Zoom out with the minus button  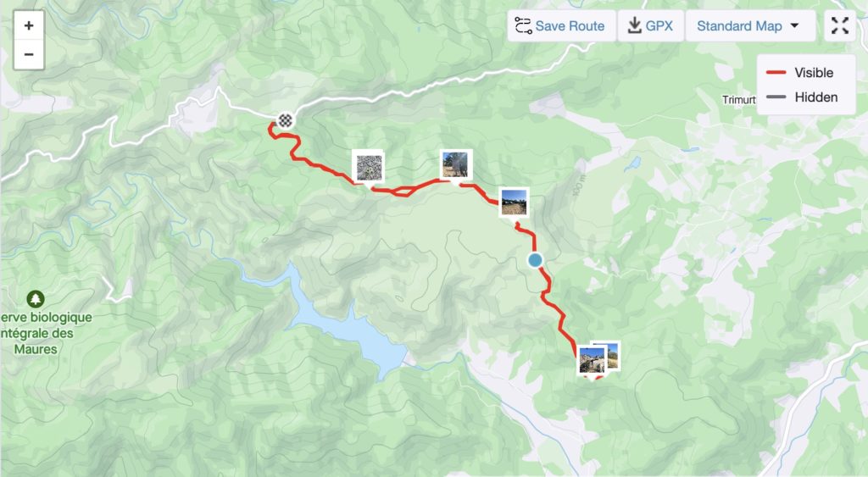[29, 55]
